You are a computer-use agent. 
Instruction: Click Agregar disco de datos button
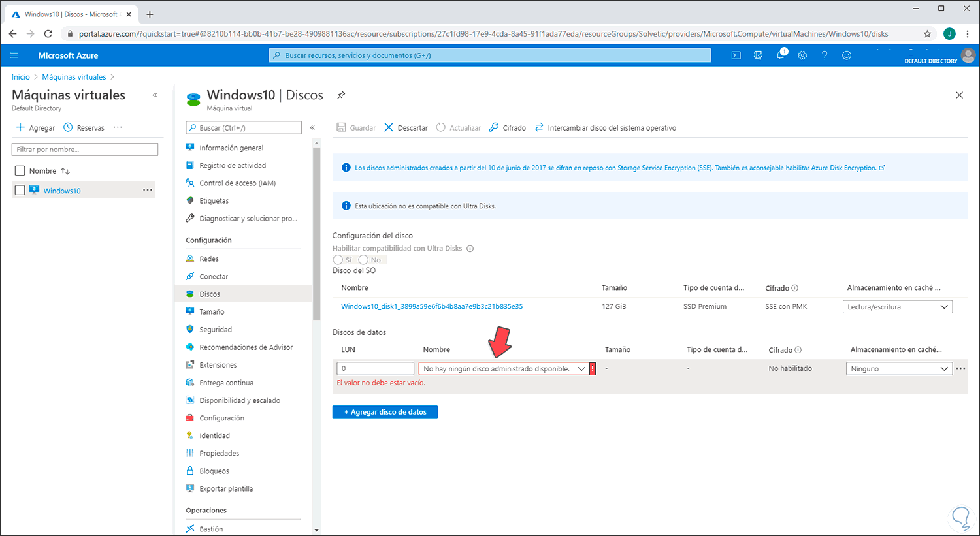coord(385,412)
